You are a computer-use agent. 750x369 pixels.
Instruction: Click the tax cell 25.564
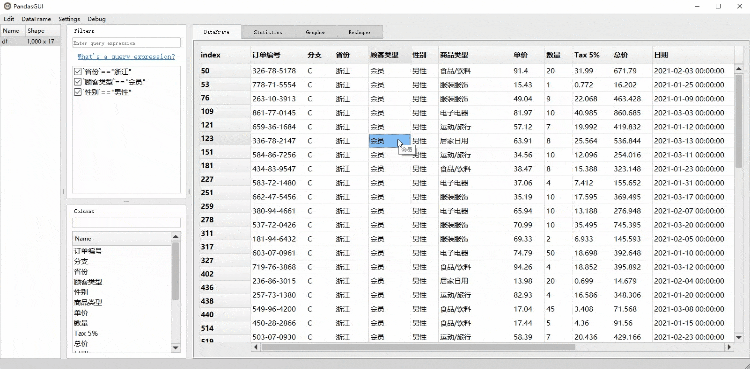592,141
